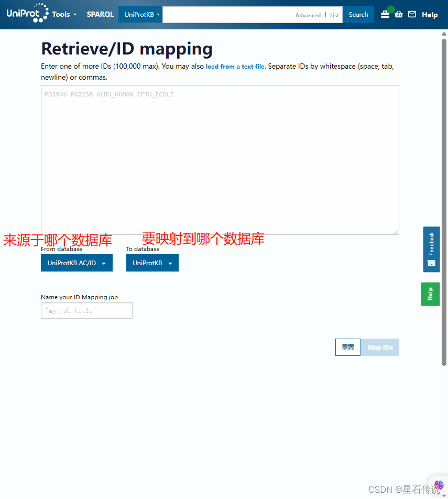Open the basket icon in header
Image resolution: width=448 pixels, height=499 pixels.
399,14
